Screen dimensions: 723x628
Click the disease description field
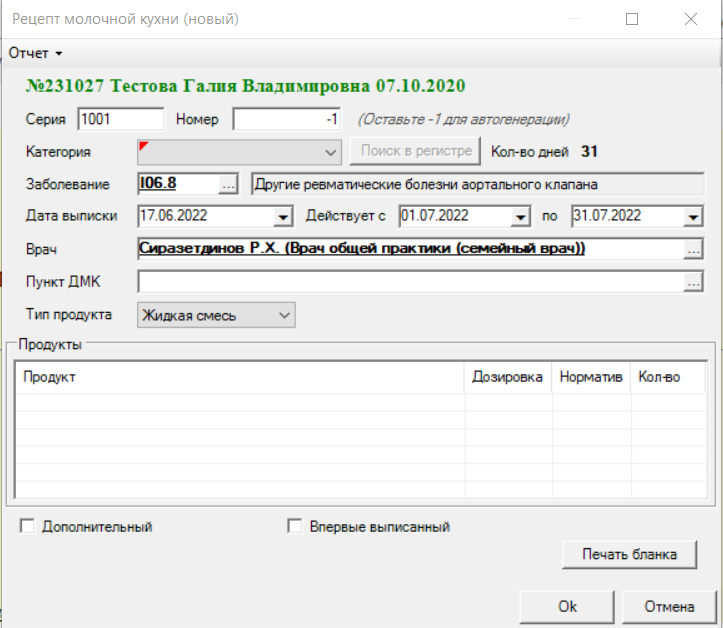pos(478,184)
